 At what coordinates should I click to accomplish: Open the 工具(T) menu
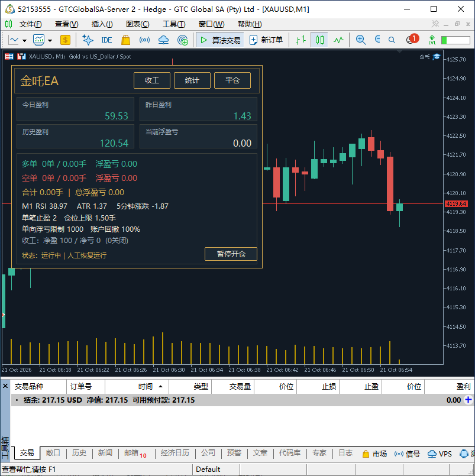click(174, 24)
